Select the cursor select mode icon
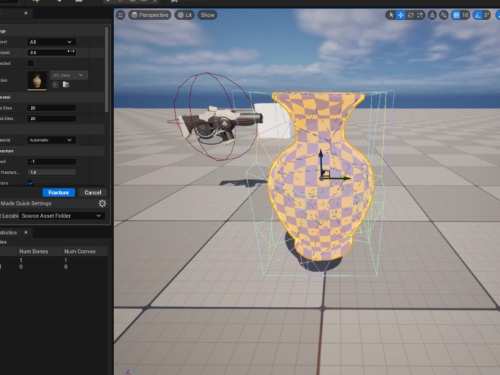Viewport: 500px width, 375px height. coord(391,15)
